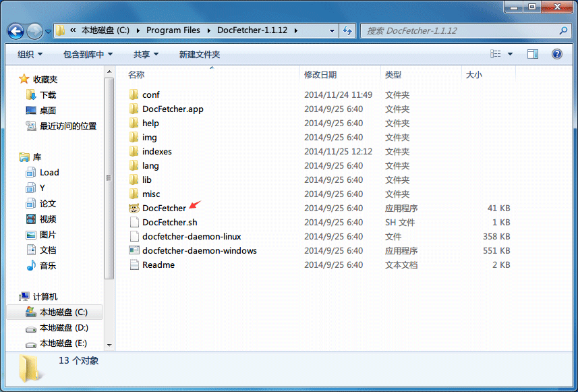Open the 共享 menu
The width and height of the screenshot is (578, 392).
[146, 55]
